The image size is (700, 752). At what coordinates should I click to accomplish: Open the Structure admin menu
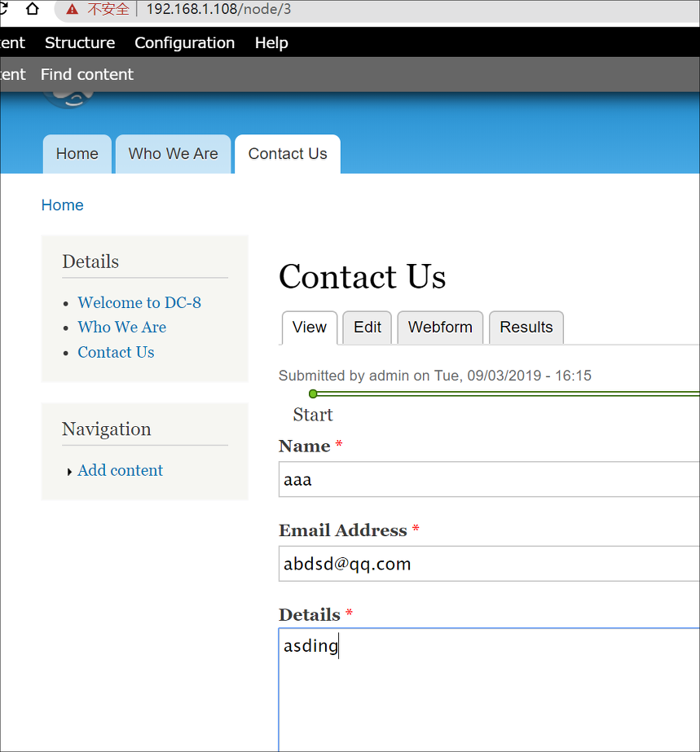pos(80,42)
